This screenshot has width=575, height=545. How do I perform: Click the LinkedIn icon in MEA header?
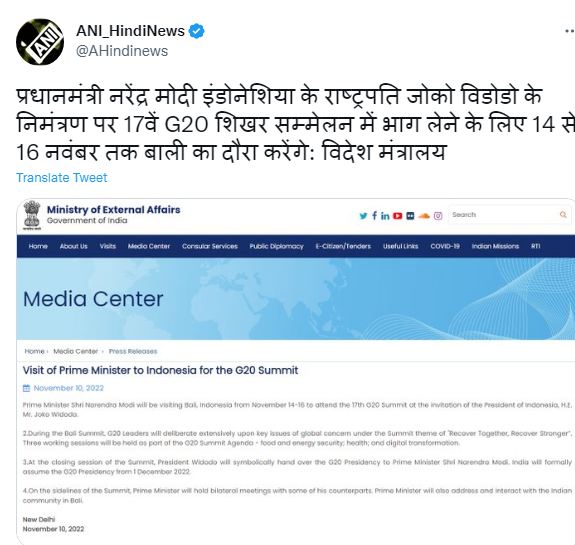tap(385, 216)
